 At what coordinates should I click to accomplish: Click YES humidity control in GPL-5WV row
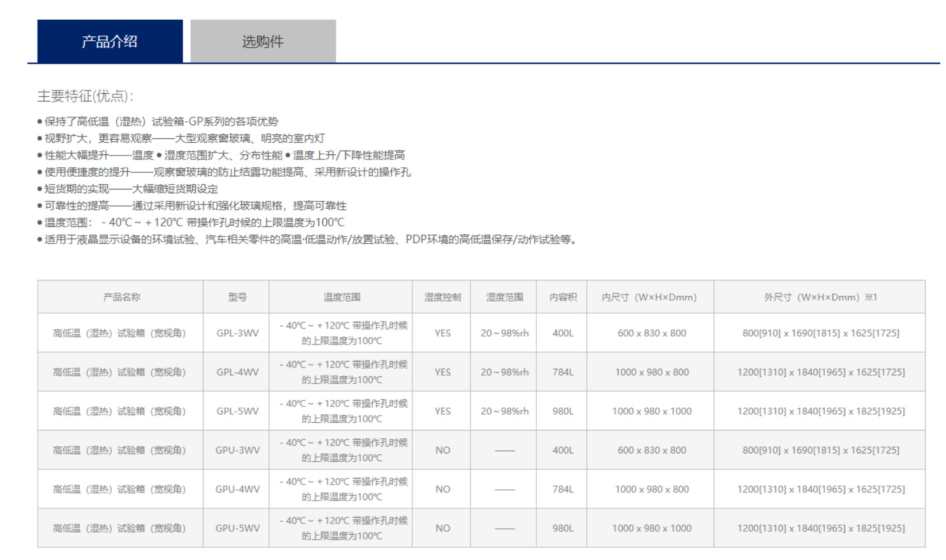click(x=442, y=411)
